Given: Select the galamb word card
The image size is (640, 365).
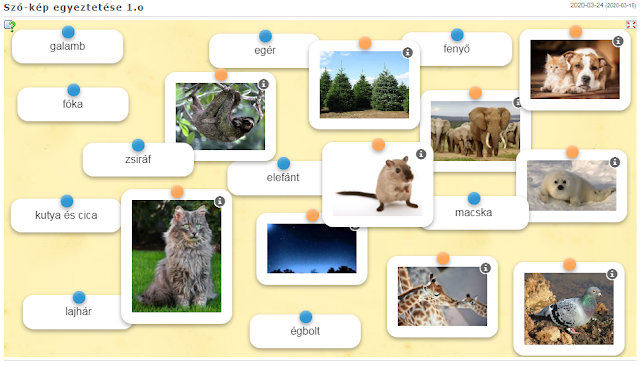Looking at the screenshot, I should pyautogui.click(x=67, y=47).
